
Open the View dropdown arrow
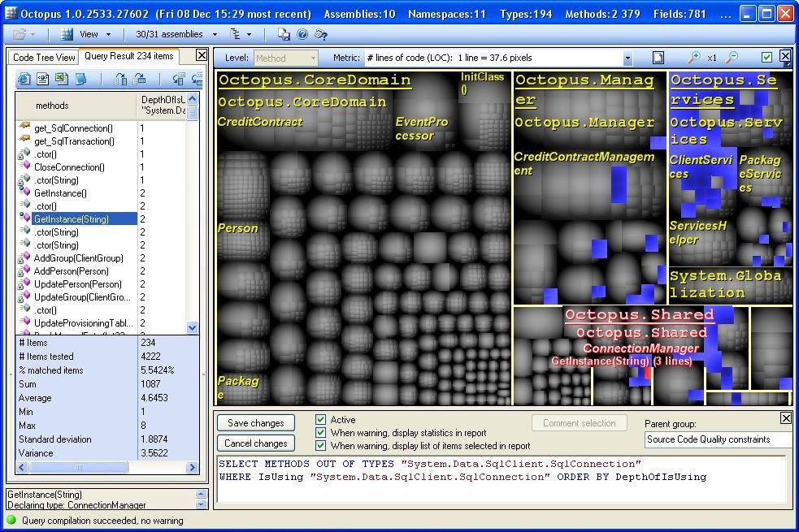click(108, 35)
